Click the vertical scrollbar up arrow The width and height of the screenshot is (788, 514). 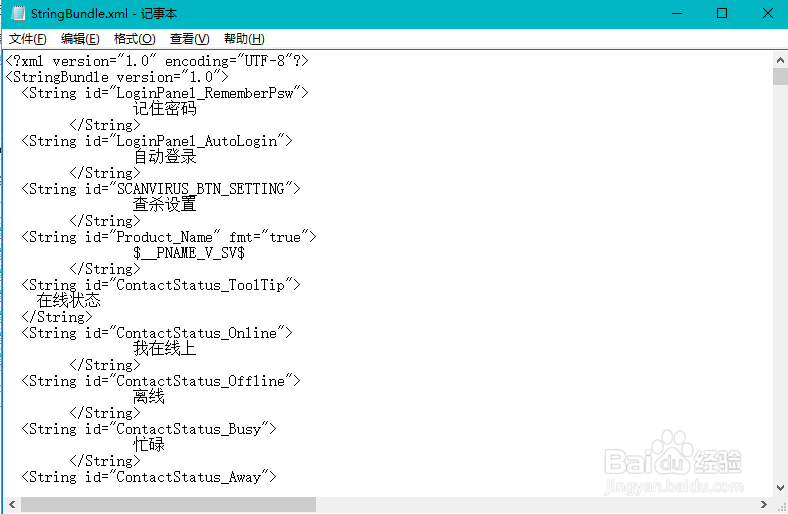click(x=780, y=61)
